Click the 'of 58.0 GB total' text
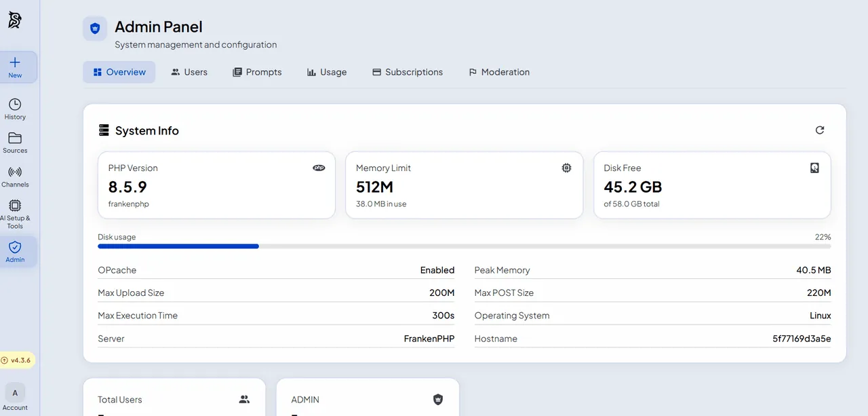 coord(631,204)
